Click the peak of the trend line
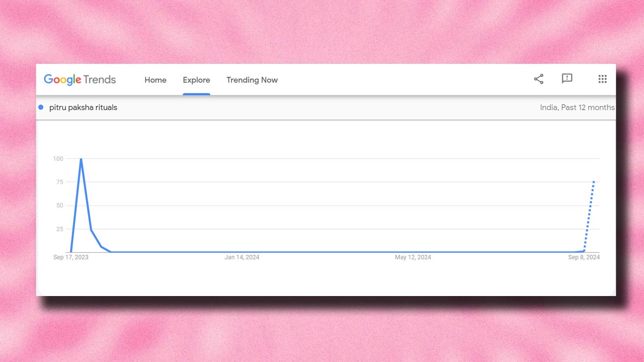 pyautogui.click(x=80, y=159)
